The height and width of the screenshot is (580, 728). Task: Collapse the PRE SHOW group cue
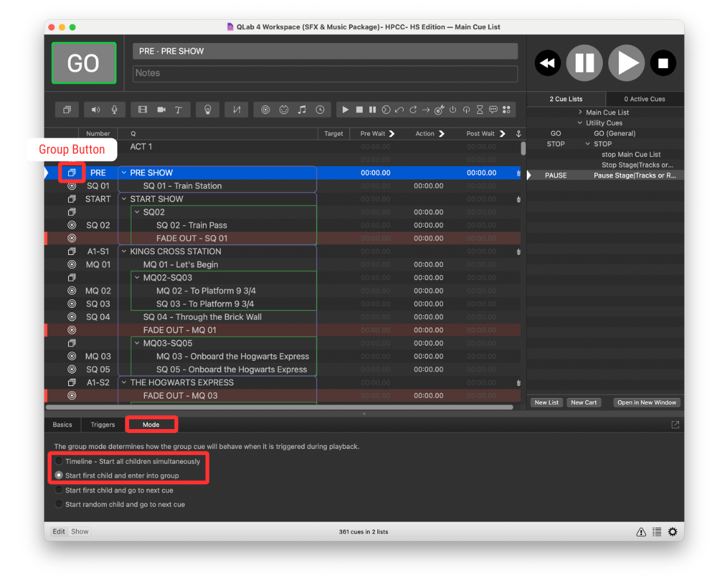[124, 172]
